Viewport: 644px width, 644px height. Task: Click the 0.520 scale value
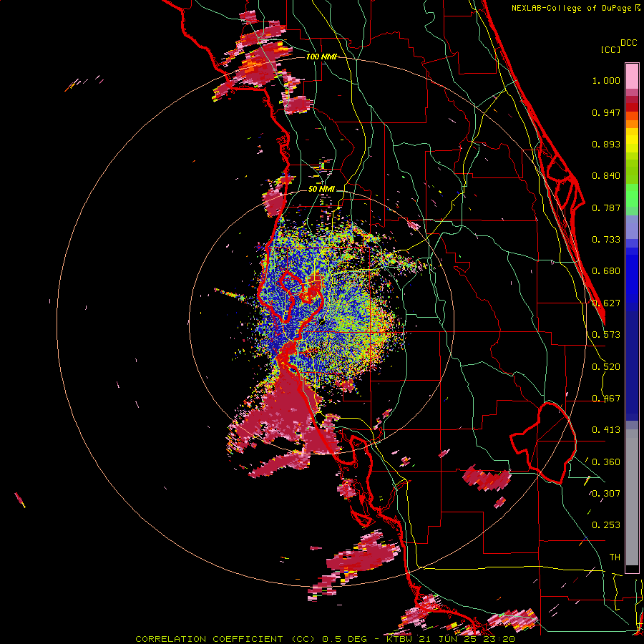606,367
